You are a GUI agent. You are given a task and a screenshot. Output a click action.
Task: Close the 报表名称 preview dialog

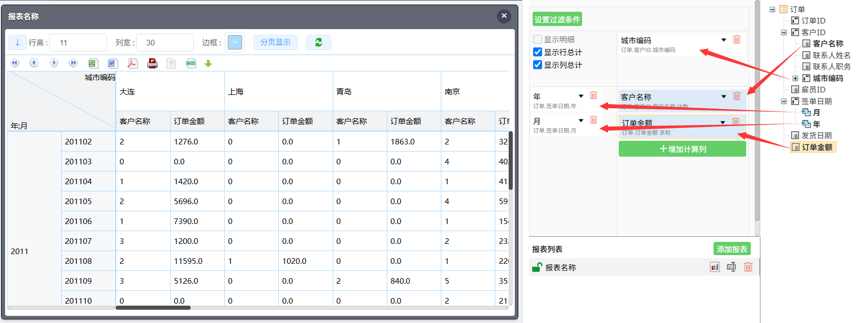(504, 16)
